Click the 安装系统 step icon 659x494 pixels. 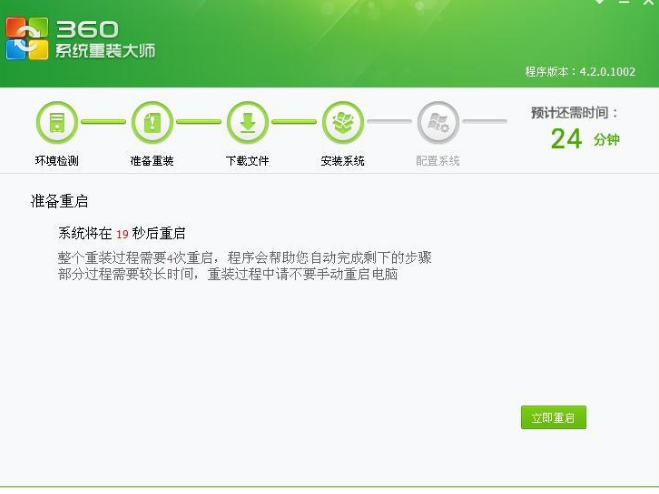point(343,123)
